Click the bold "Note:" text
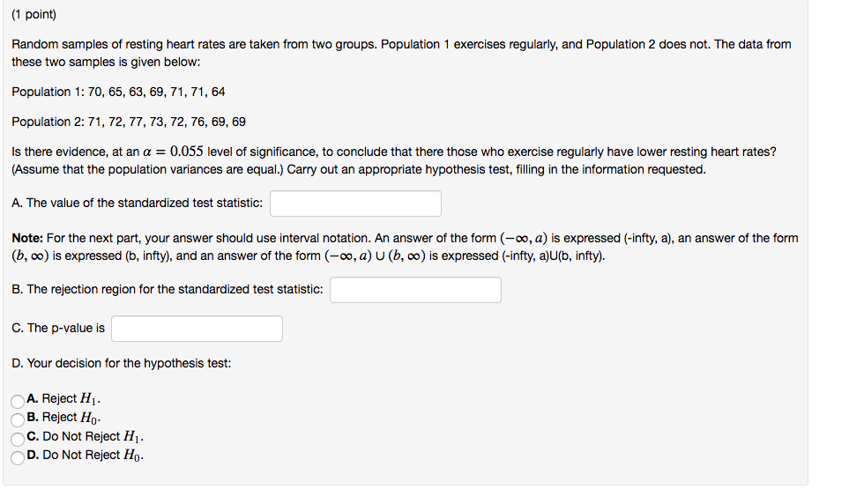864x504 pixels. point(27,238)
